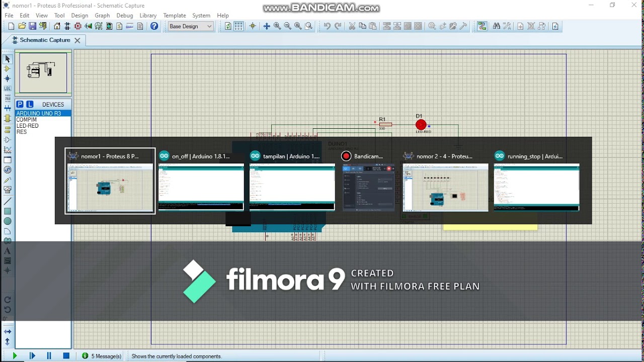Switch to the running_stop Arduino window thumbnail

[x=536, y=181]
